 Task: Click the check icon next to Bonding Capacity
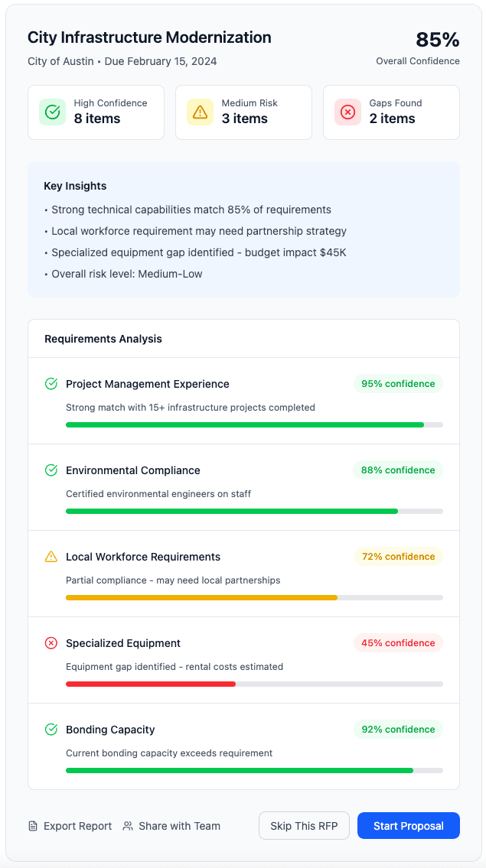51,730
